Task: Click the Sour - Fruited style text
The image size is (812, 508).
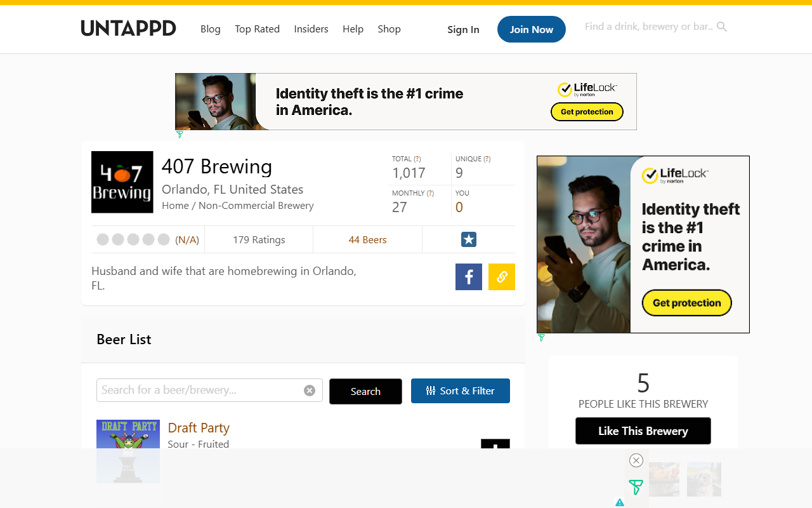Action: pos(199,444)
